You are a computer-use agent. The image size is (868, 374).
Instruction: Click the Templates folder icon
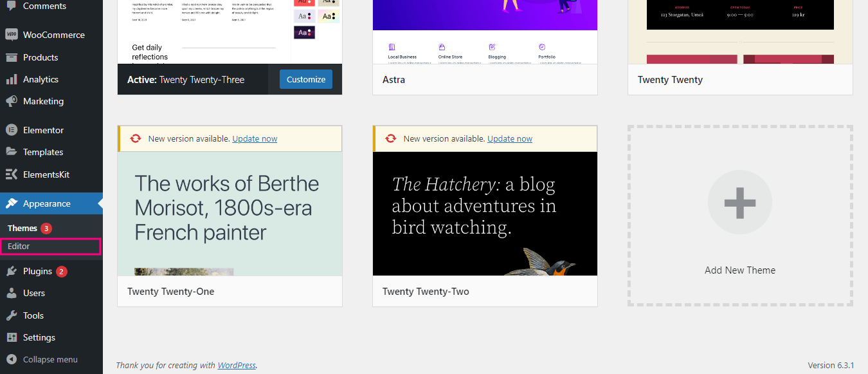(12, 152)
